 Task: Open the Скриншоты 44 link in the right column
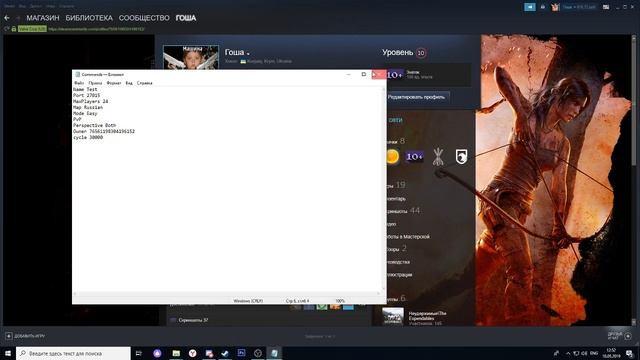[403, 211]
